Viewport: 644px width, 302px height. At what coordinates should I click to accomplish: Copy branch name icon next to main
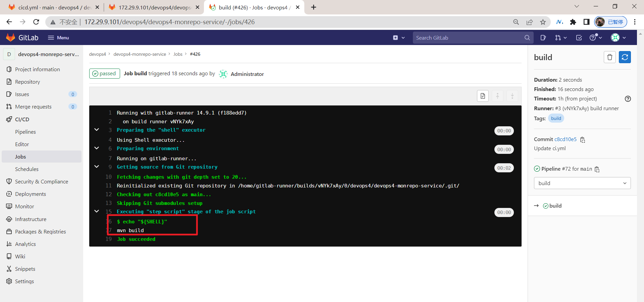click(x=597, y=169)
